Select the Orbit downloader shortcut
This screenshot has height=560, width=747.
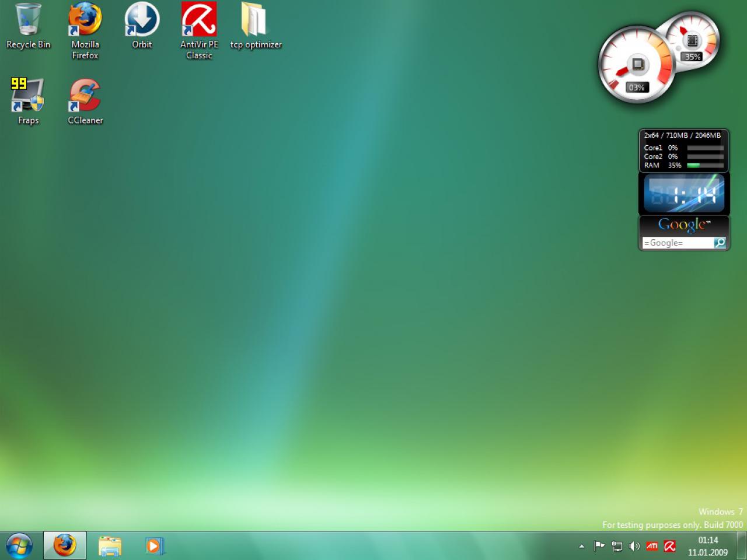pos(142,27)
